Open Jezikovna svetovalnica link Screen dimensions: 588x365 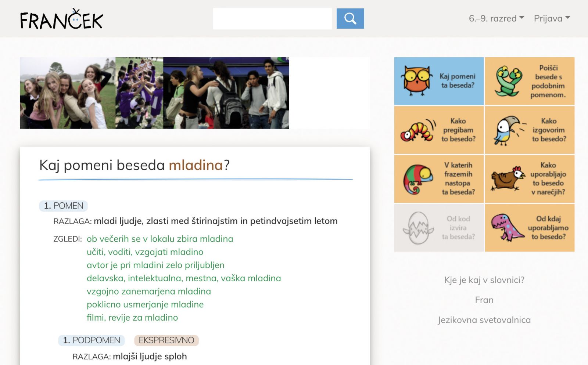pyautogui.click(x=484, y=320)
